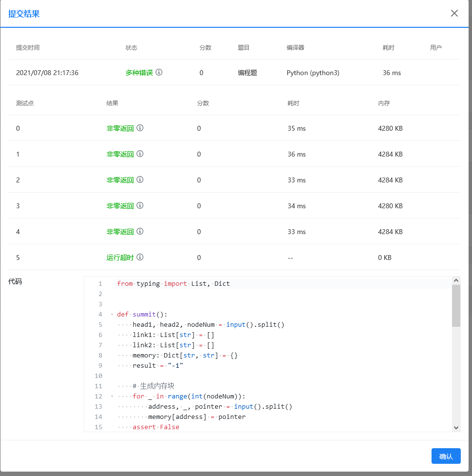Click the Python (python3) compiler cell
This screenshot has height=476, width=472.
tap(313, 73)
